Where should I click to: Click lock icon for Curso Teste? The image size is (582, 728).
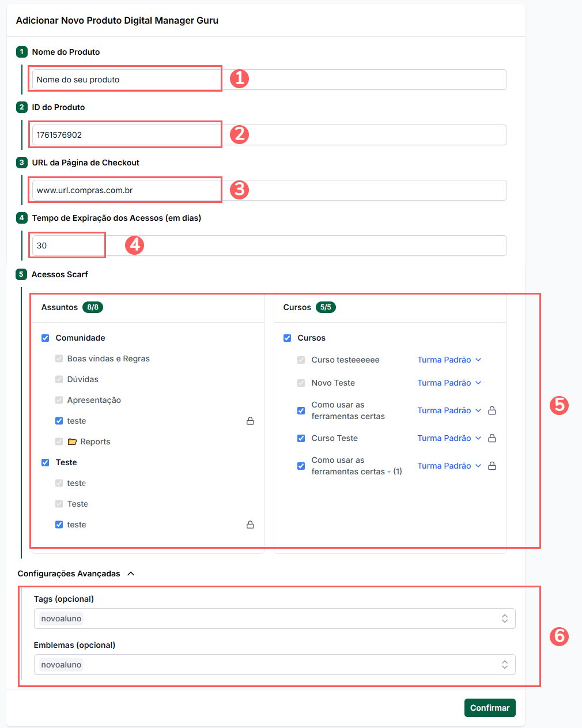coord(492,438)
